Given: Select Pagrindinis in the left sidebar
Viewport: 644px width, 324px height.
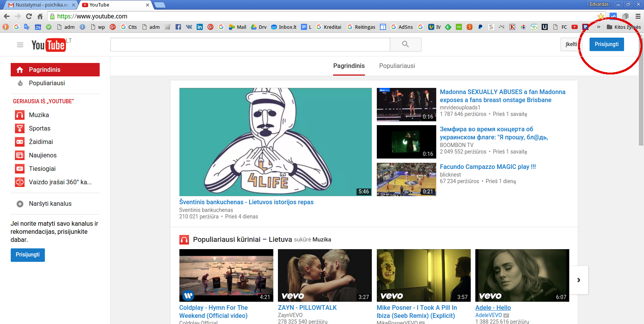Looking at the screenshot, I should pyautogui.click(x=55, y=69).
